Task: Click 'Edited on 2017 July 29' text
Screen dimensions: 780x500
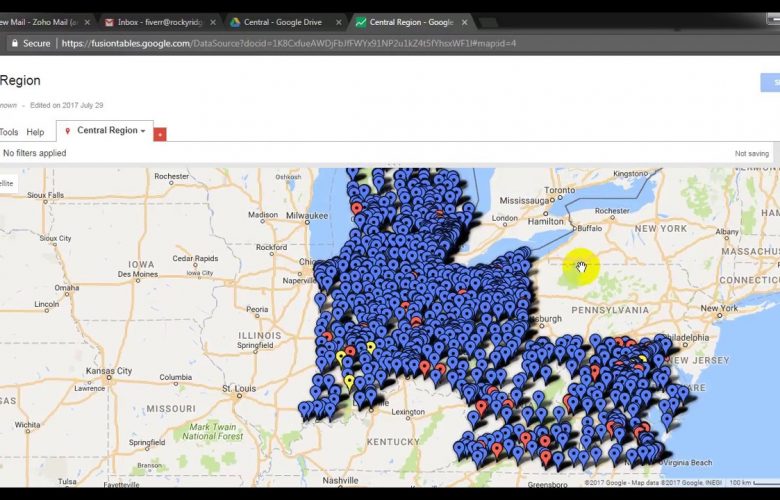Action: point(67,105)
